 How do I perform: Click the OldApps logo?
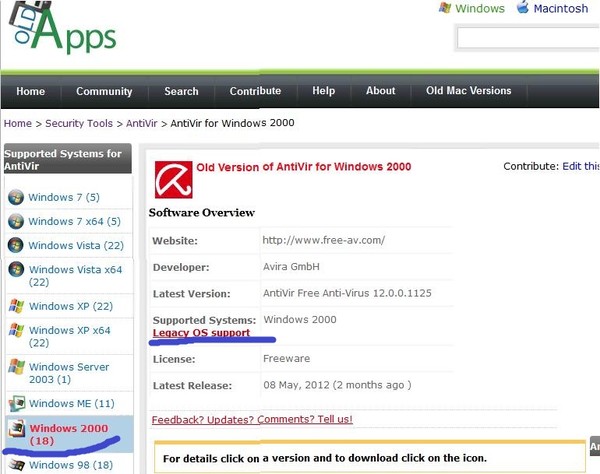tap(62, 28)
